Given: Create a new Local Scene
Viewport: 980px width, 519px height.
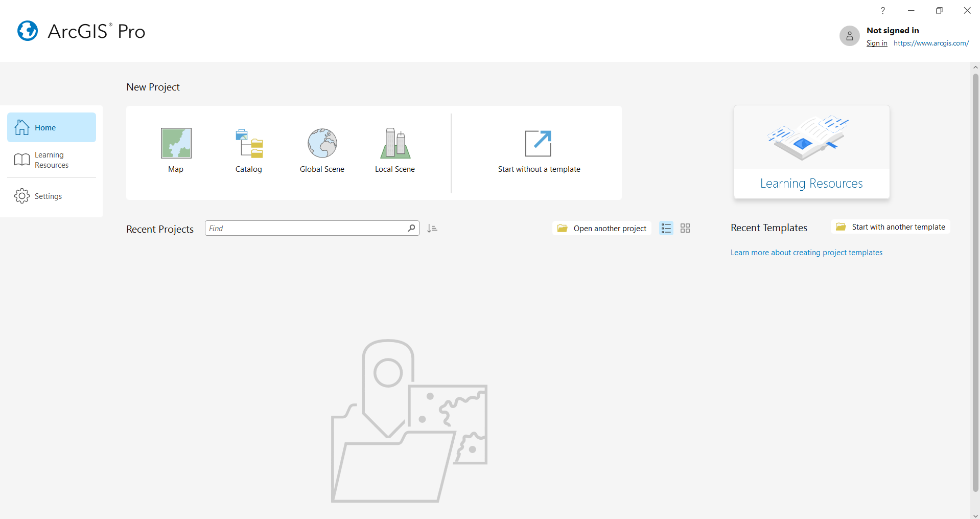Looking at the screenshot, I should pos(395,150).
